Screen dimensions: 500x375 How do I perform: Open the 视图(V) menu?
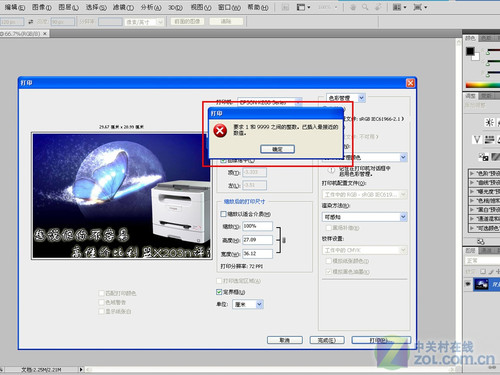[x=201, y=7]
